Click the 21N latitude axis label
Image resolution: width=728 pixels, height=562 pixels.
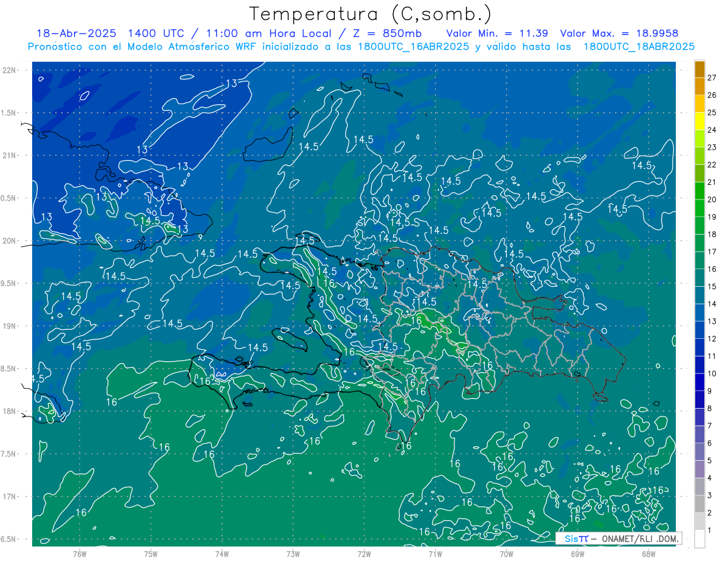9,155
